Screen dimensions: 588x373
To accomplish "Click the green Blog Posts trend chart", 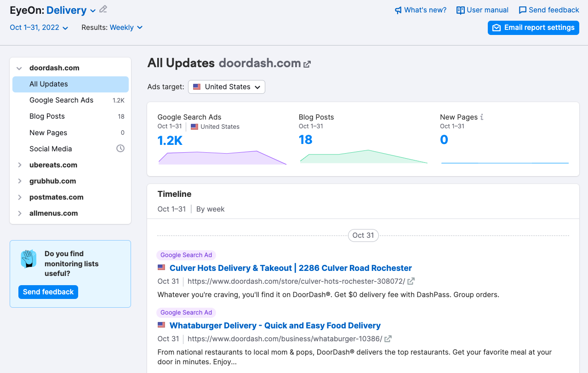I will [364, 156].
